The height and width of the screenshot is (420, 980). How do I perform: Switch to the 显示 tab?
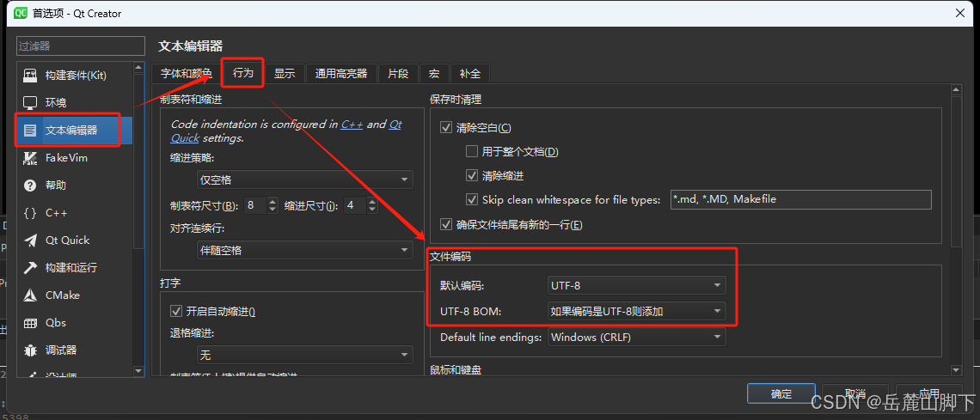[x=285, y=73]
